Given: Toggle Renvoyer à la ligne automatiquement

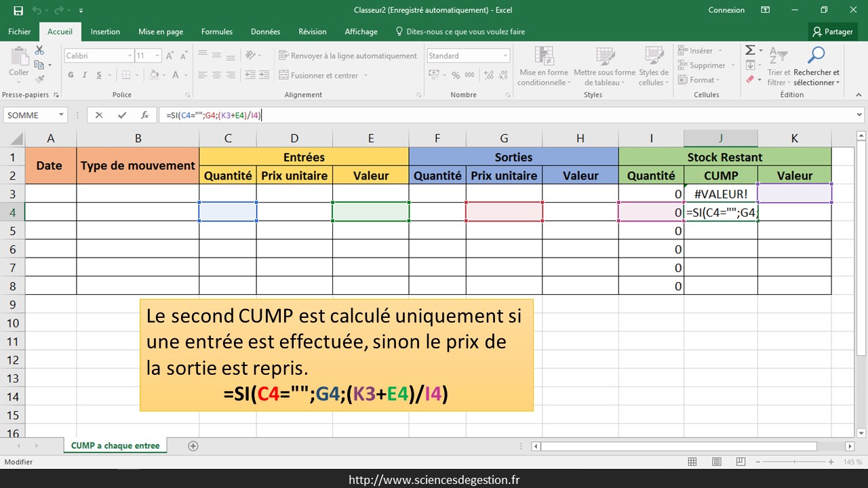Looking at the screenshot, I should click(347, 56).
